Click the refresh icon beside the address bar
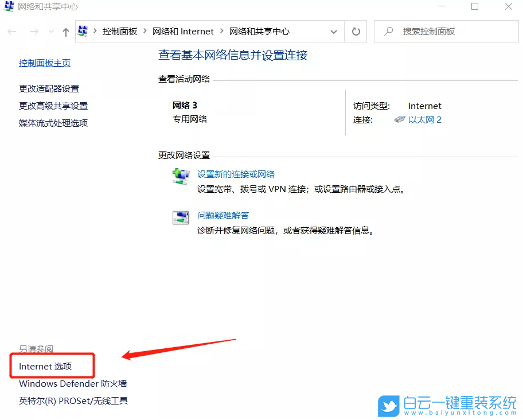523x420 pixels. 355,32
